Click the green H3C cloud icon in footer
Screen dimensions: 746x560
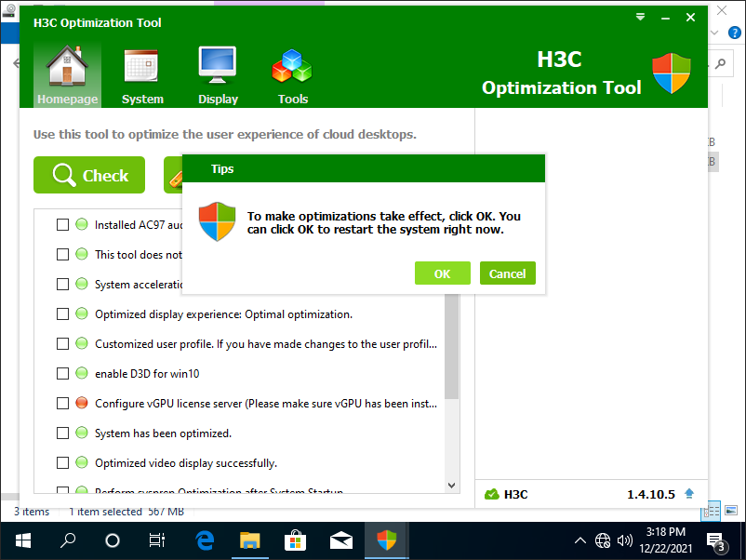(x=491, y=494)
